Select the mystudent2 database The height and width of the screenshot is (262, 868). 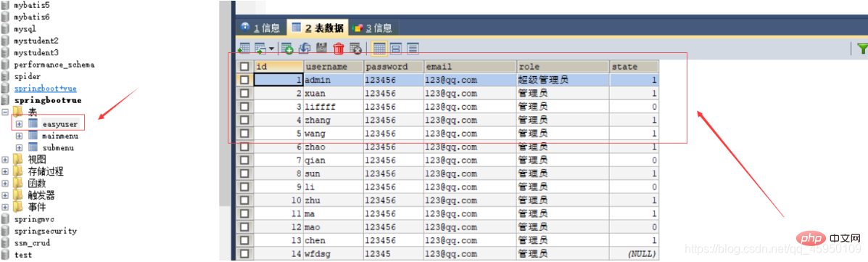[x=36, y=41]
